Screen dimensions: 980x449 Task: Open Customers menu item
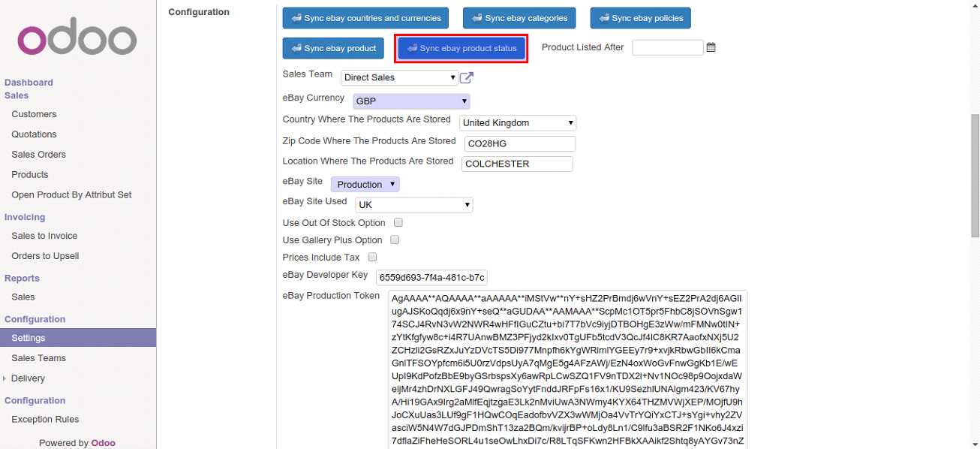coord(34,114)
